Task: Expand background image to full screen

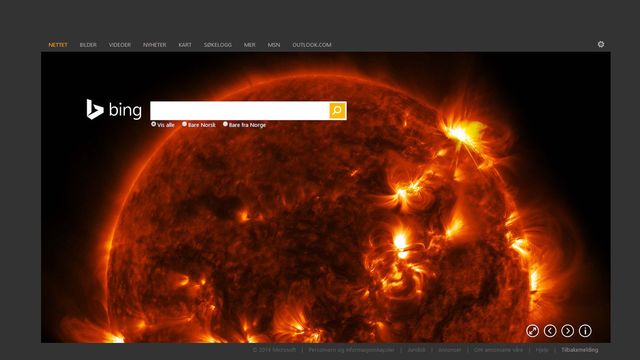Action: point(532,331)
